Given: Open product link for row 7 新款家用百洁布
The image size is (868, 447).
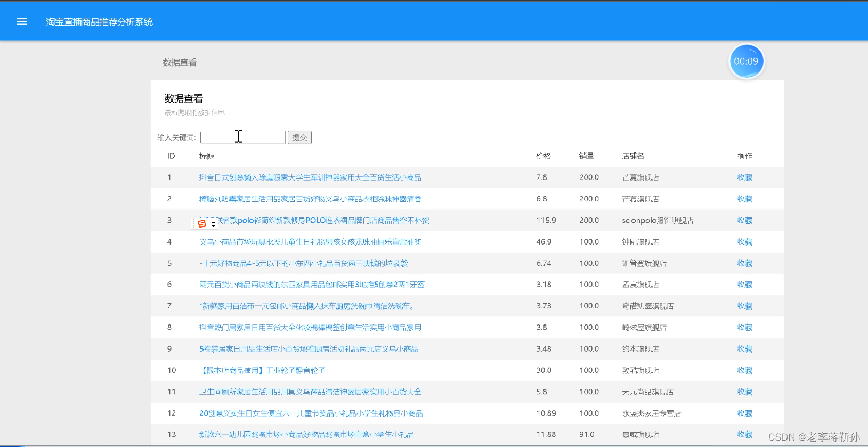Looking at the screenshot, I should pyautogui.click(x=306, y=306).
